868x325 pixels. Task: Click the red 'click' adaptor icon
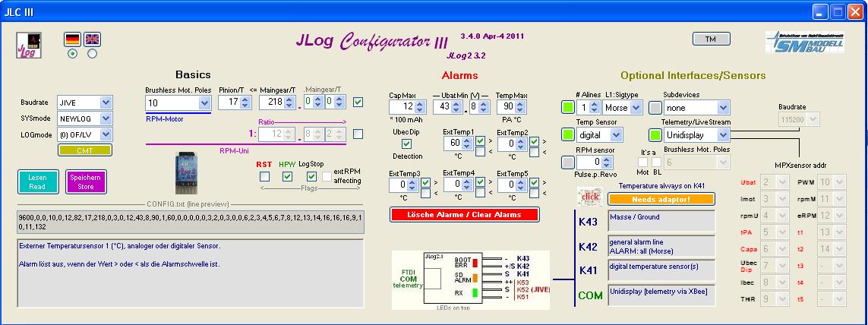click(589, 197)
